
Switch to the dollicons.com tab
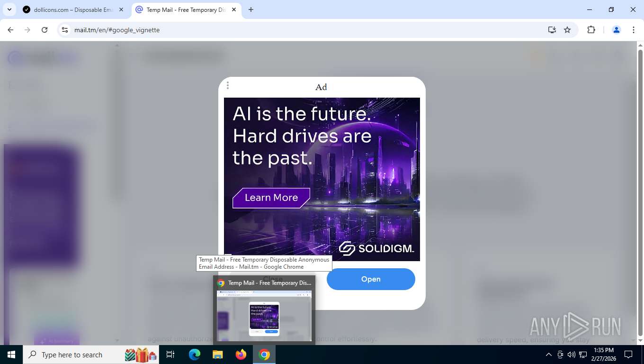click(x=73, y=9)
